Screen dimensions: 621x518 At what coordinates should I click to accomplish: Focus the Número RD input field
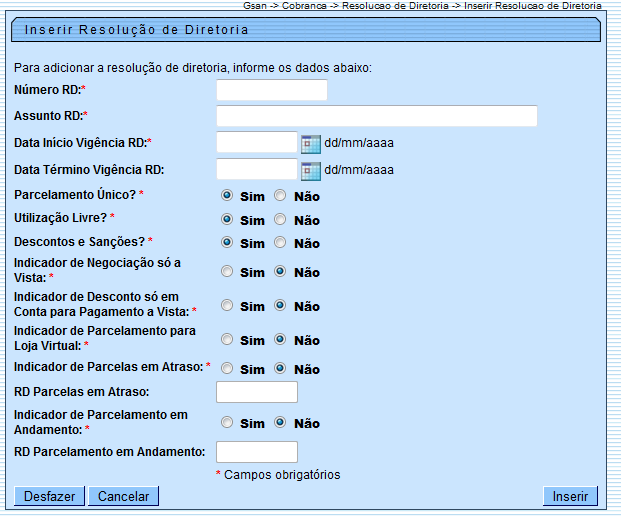271,91
